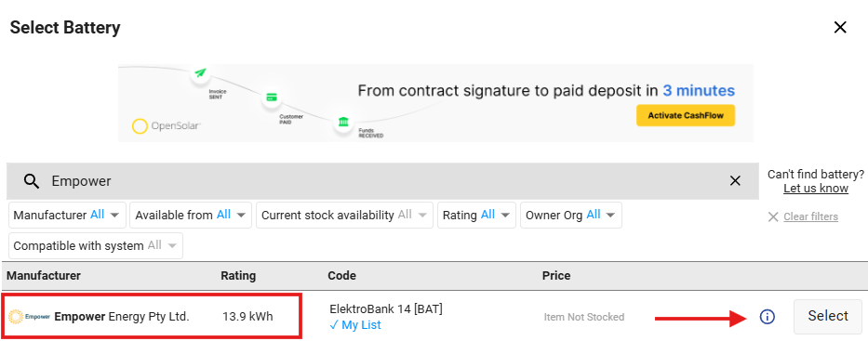Click Clear filters link
868x341 pixels.
(x=810, y=216)
